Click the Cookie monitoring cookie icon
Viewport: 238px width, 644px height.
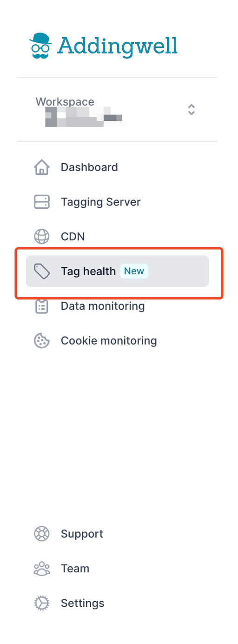pos(42,340)
